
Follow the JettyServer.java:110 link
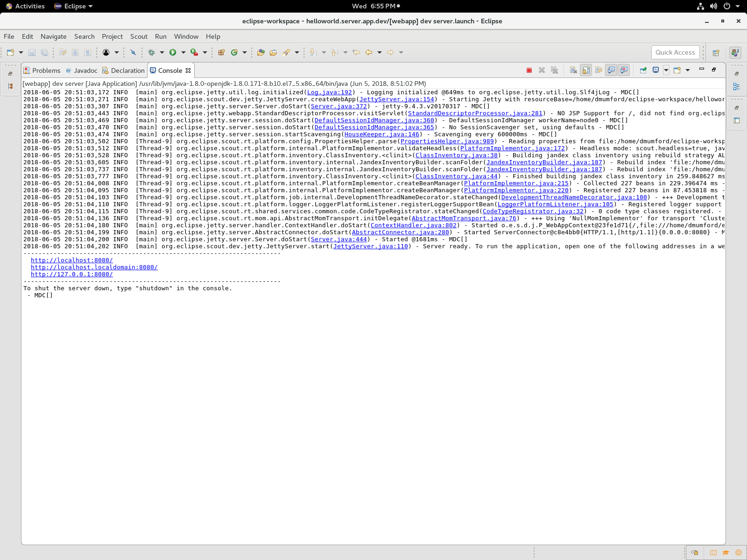(x=371, y=246)
